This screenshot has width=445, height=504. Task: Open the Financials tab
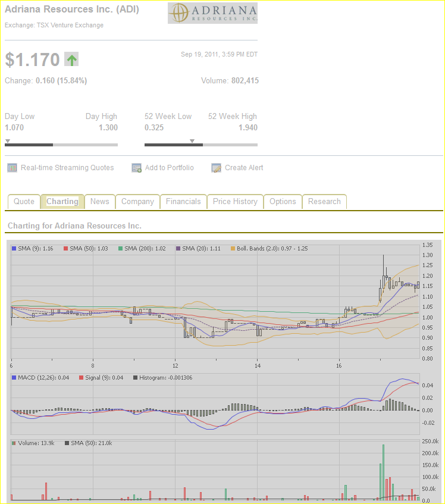click(x=183, y=202)
